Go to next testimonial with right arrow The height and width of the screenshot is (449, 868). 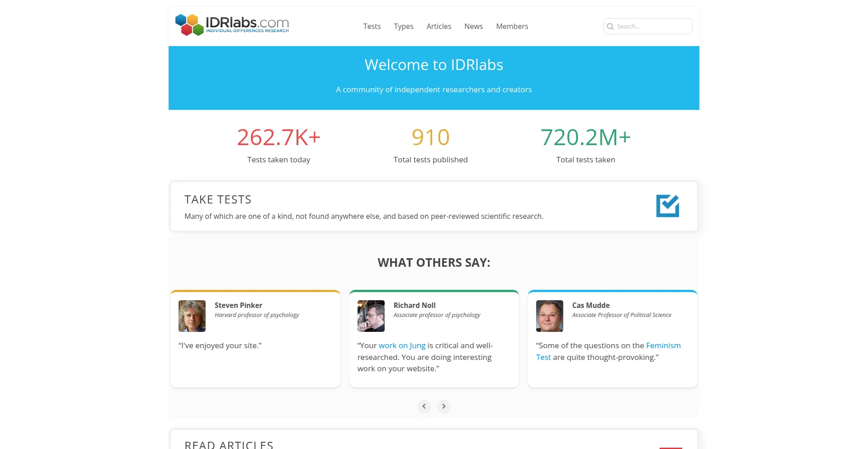pyautogui.click(x=444, y=406)
